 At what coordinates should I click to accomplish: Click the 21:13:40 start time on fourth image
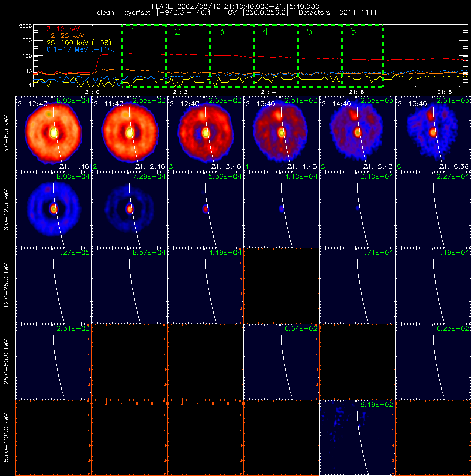coord(260,104)
